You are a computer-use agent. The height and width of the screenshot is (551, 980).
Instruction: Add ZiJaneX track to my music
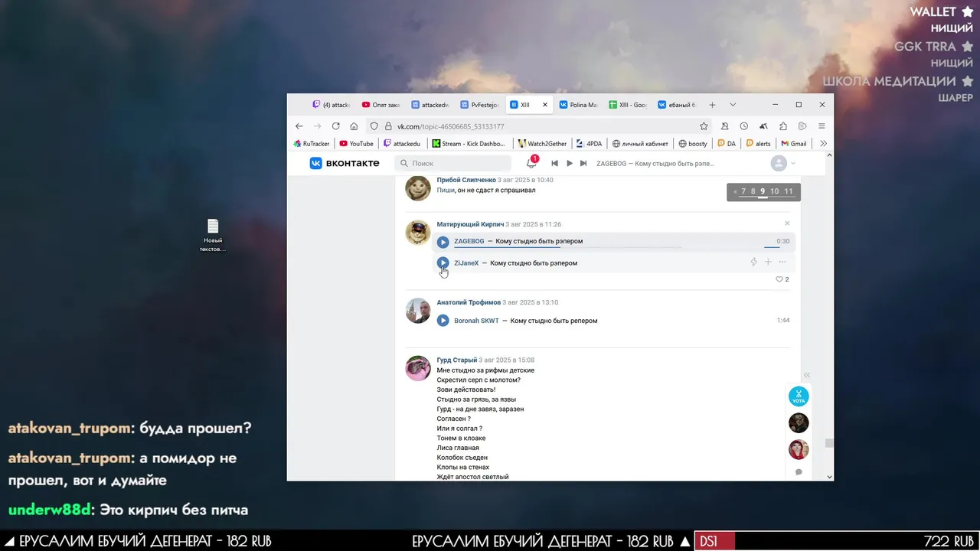coord(768,262)
